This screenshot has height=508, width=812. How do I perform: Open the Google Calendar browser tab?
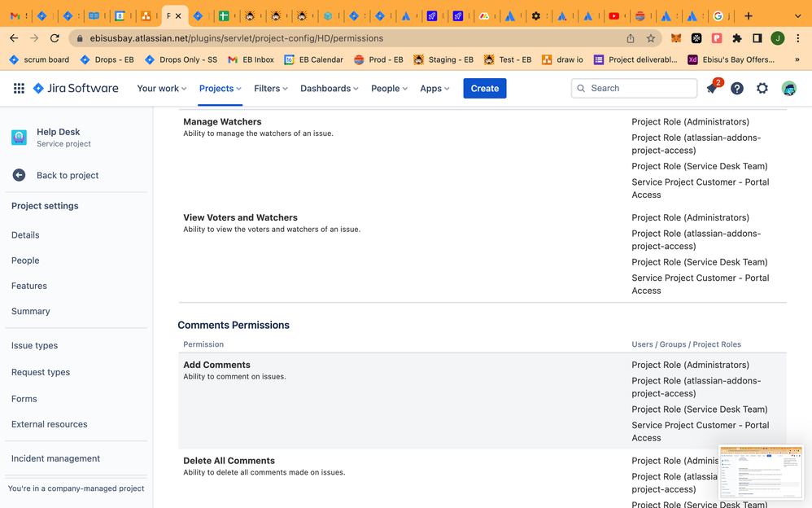pos(120,16)
